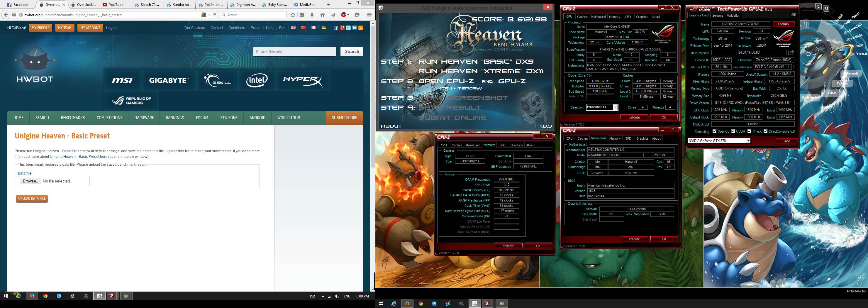This screenshot has width=868, height=308.
Task: Open the URL bar history dropdown arrow
Action: 209,15
